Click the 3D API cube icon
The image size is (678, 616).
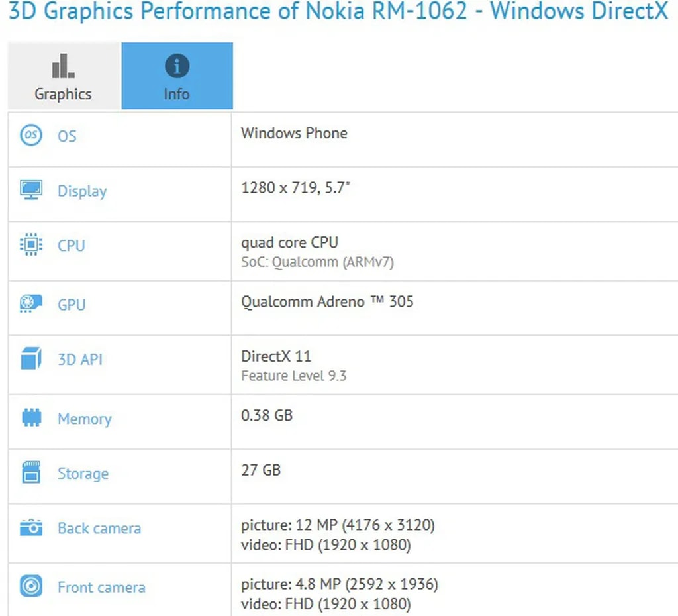click(31, 359)
